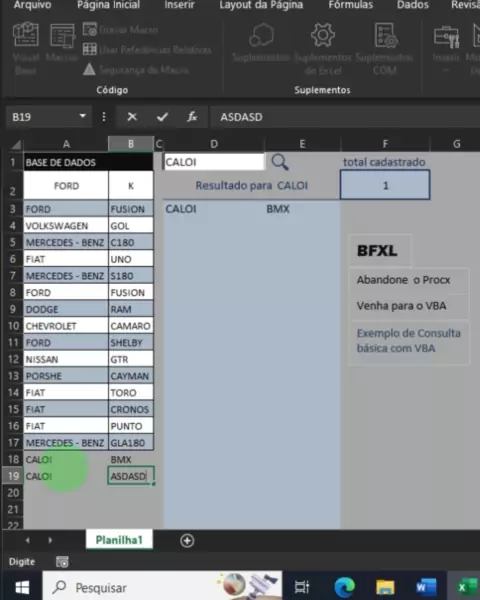Image resolution: width=480 pixels, height=600 pixels.
Task: Open the Suplementos do Excel gear icon
Action: click(323, 35)
